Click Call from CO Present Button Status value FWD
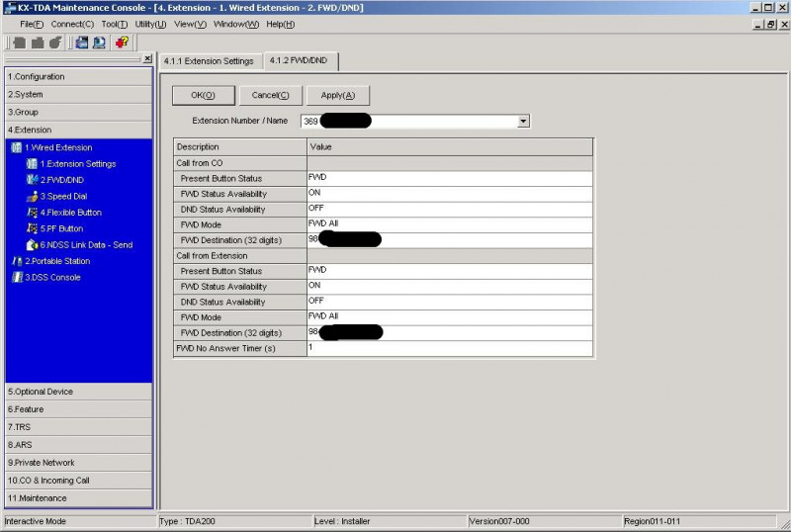Viewport: 791px width, 532px height. pyautogui.click(x=450, y=178)
